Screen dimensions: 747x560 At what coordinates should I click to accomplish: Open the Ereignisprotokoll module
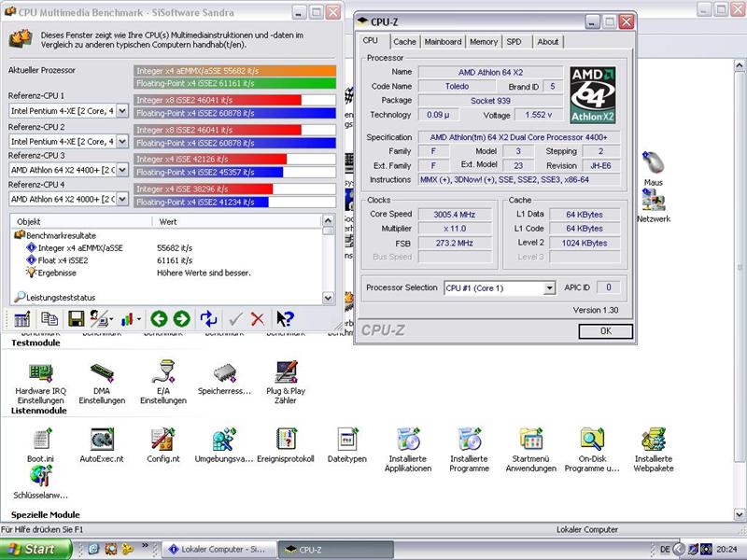(286, 445)
